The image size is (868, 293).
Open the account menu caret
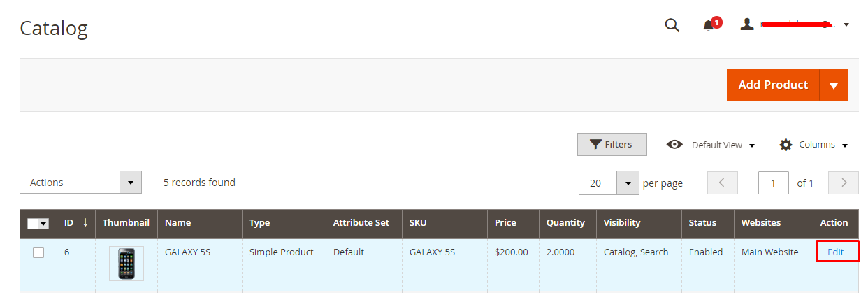pyautogui.click(x=846, y=25)
